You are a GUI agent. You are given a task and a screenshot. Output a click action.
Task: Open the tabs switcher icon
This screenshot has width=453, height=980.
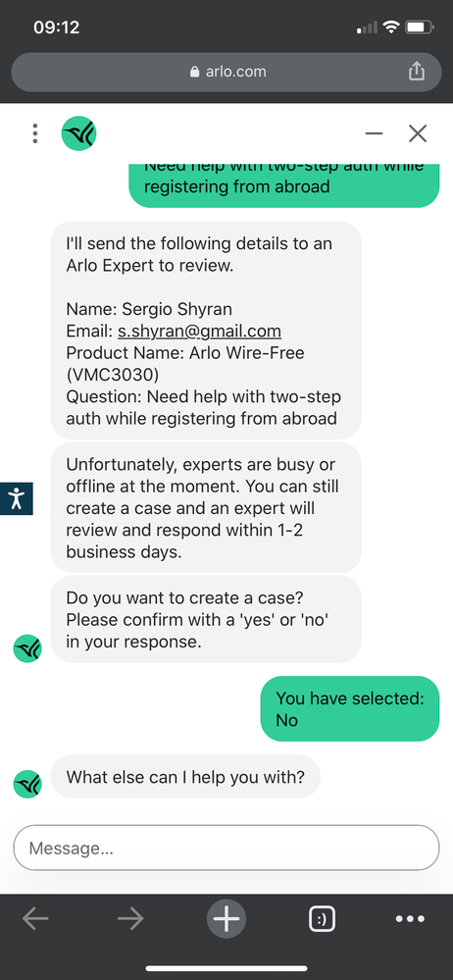322,919
